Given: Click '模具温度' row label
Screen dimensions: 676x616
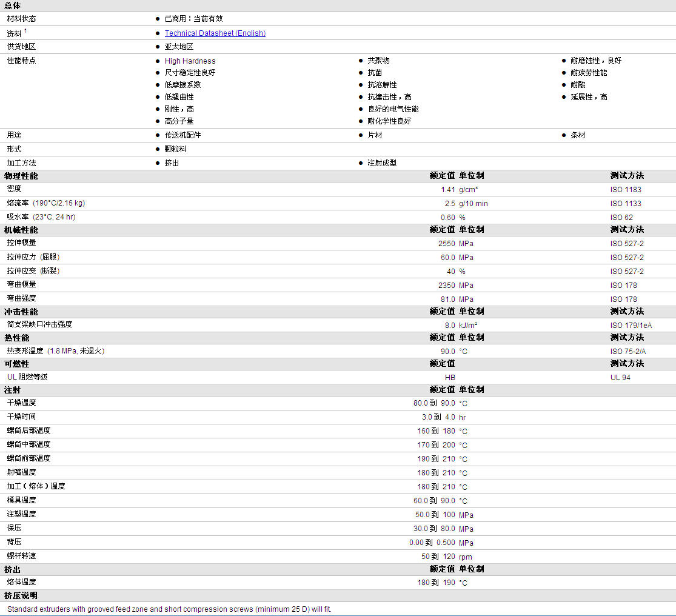Looking at the screenshot, I should click(22, 500).
